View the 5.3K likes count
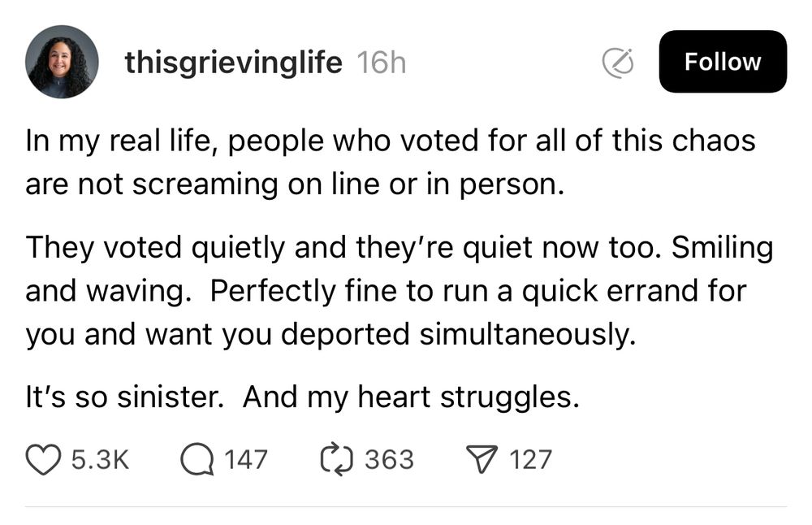 (x=101, y=460)
